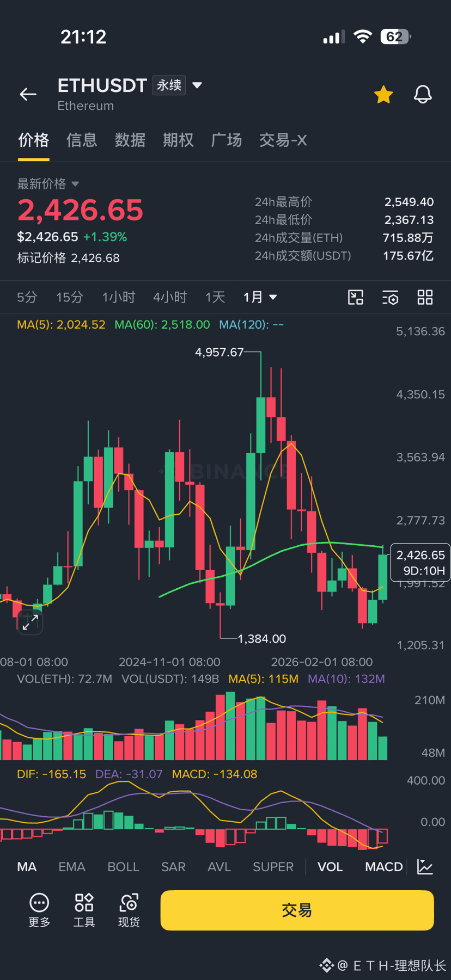Open the 广场 tab
451x980 pixels.
pyautogui.click(x=227, y=140)
